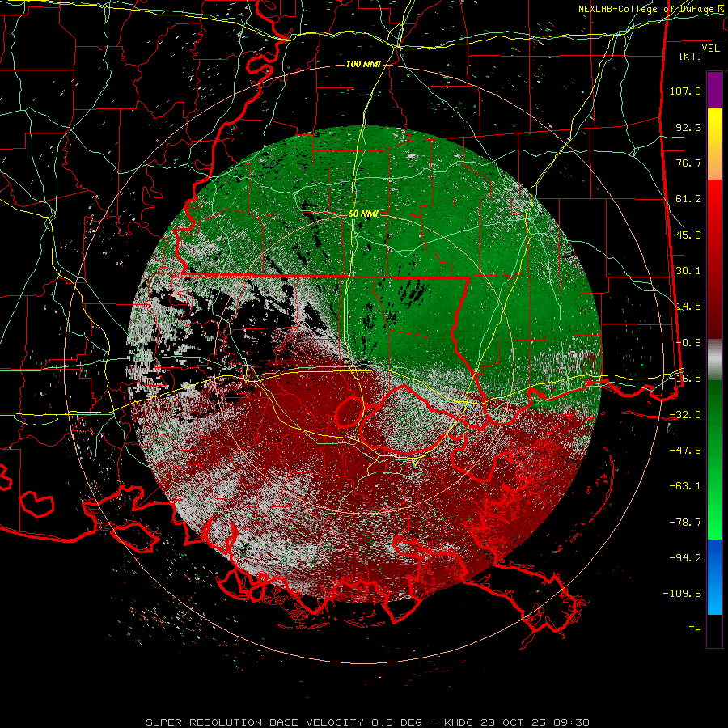The width and height of the screenshot is (728, 728).
Task: Click the -32.0 velocity legend value
Action: pyautogui.click(x=685, y=415)
